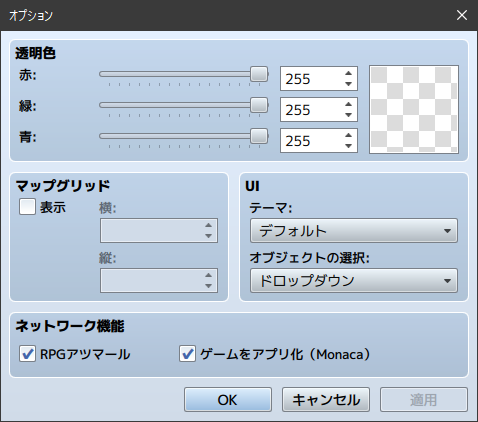Increase the red (赤) value with up arrow
Image resolution: width=478 pixels, height=422 pixels.
click(x=348, y=73)
